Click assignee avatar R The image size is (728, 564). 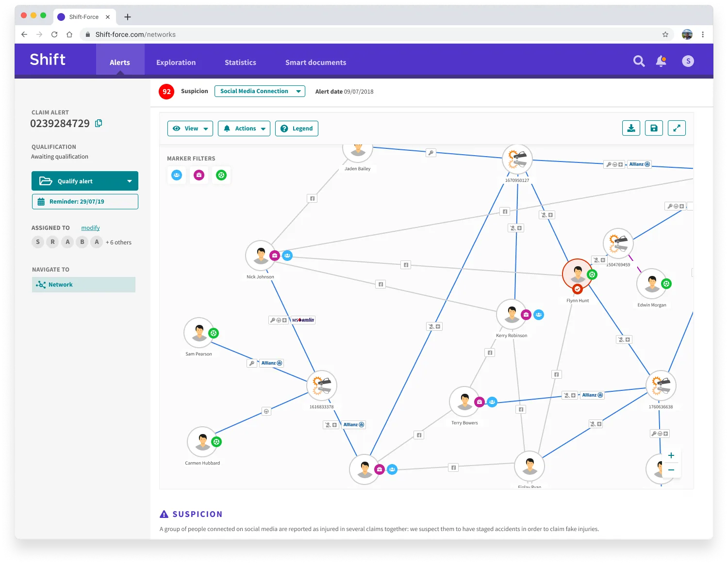52,242
